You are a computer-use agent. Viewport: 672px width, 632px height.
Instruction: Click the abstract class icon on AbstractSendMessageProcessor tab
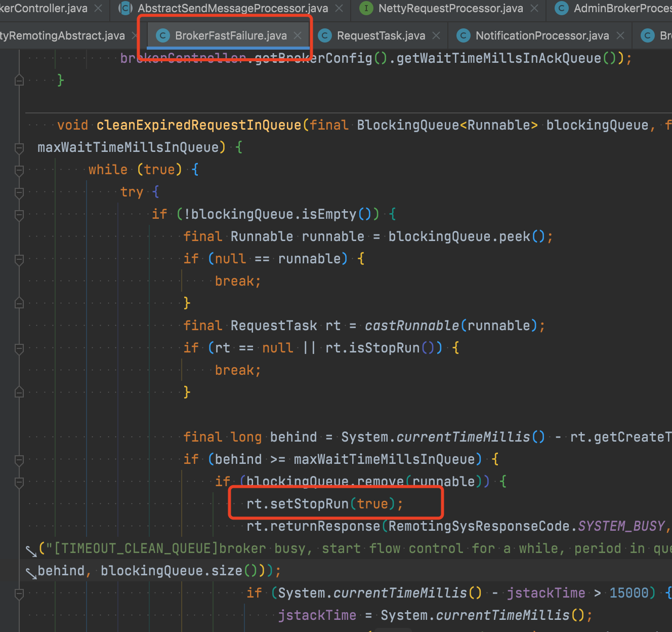click(124, 8)
